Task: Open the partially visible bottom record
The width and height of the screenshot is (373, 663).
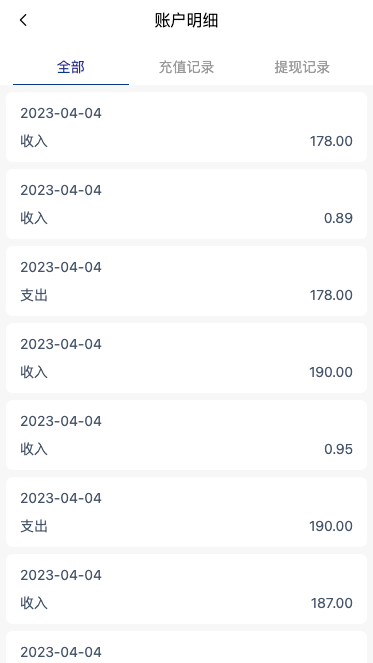Action: coord(186,647)
